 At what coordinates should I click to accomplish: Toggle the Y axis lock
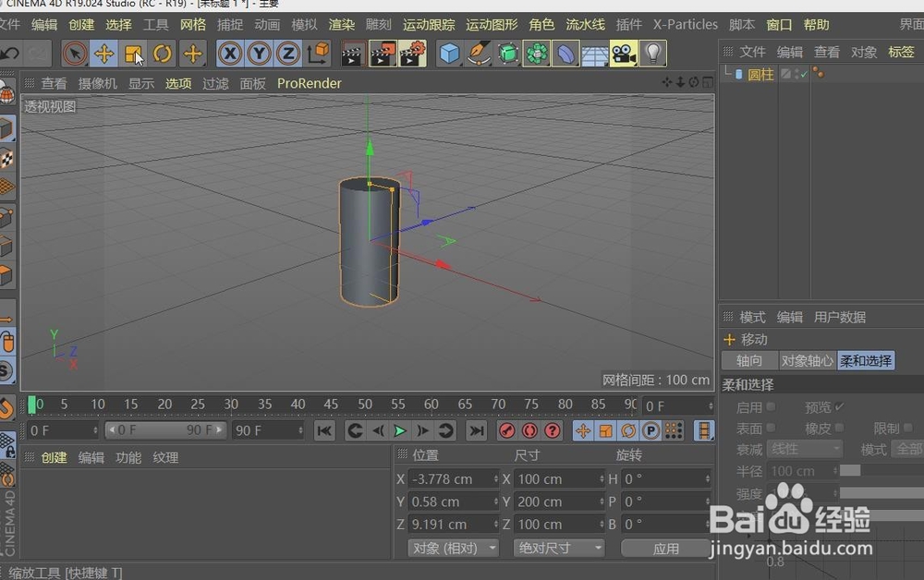pos(259,54)
